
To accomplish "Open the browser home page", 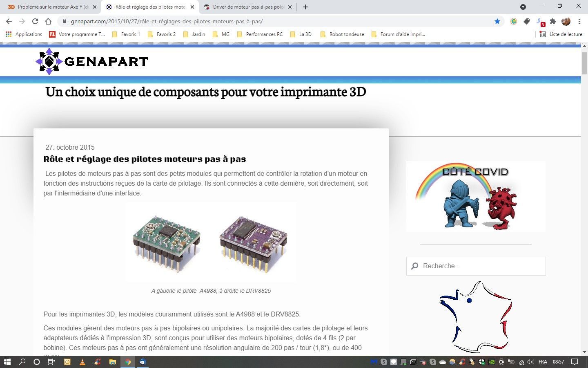I will pos(48,21).
